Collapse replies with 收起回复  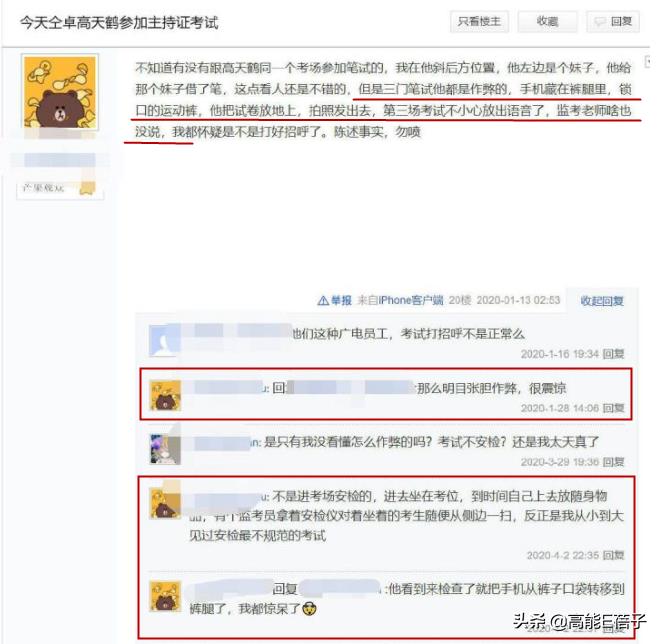(x=602, y=301)
